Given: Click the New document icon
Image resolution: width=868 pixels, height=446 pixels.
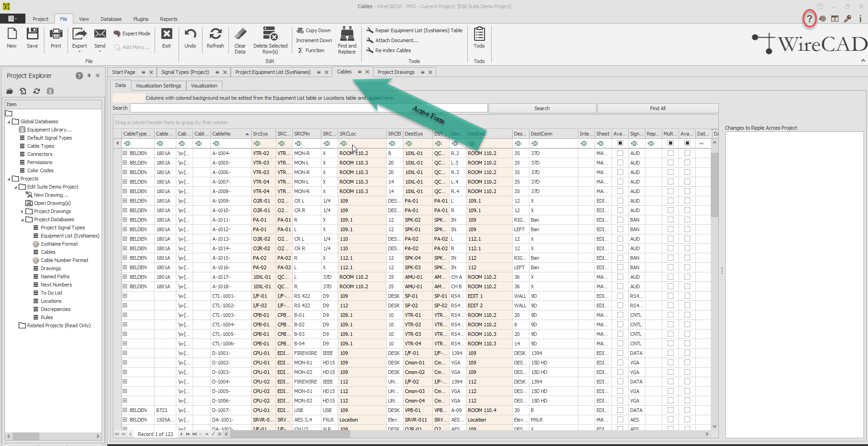Looking at the screenshot, I should tap(12, 34).
